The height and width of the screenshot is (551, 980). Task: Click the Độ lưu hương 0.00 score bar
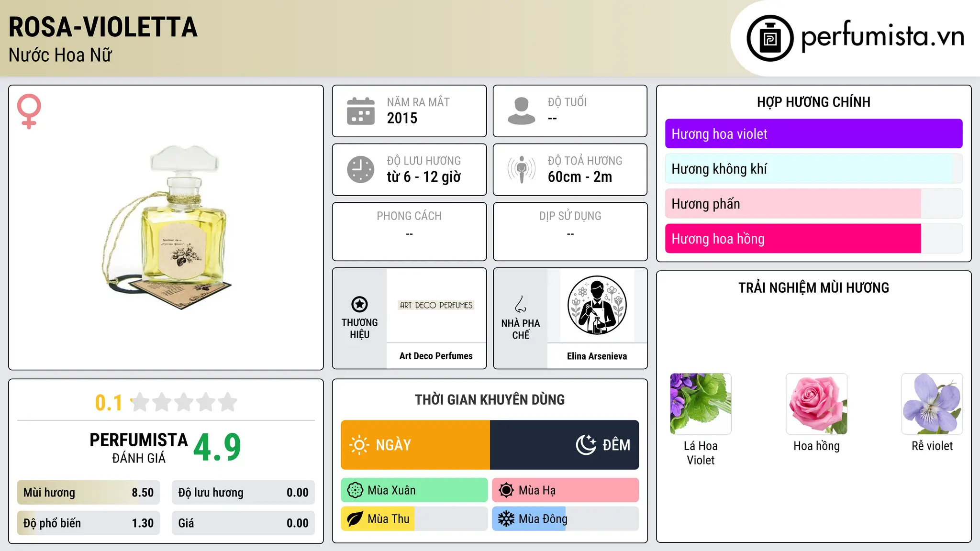pos(243,493)
